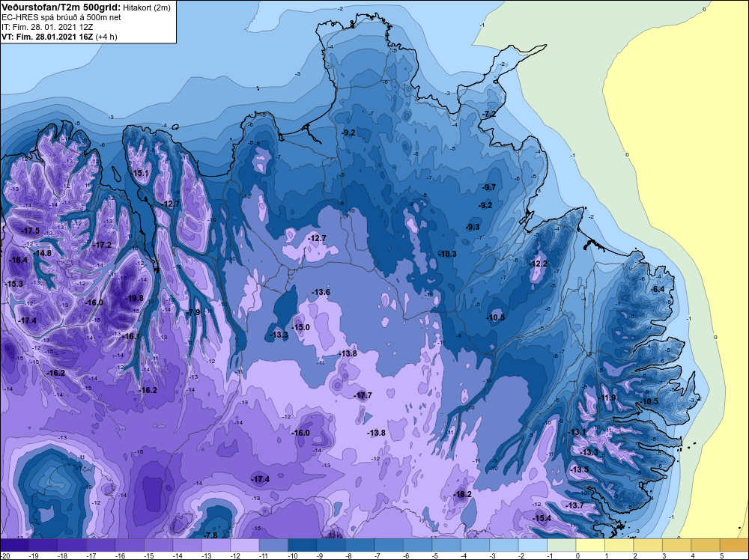Click the yellow legend swatch between 0 and 1

(590, 545)
